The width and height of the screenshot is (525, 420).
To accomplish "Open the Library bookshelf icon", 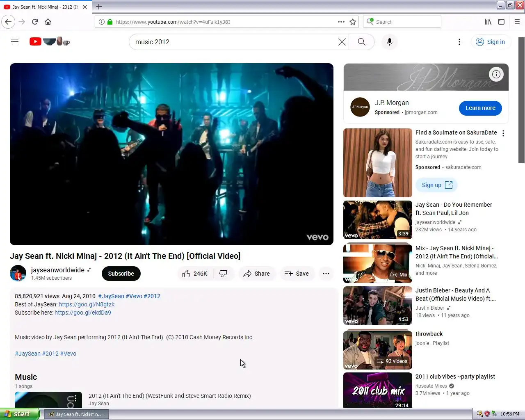I will pyautogui.click(x=488, y=22).
